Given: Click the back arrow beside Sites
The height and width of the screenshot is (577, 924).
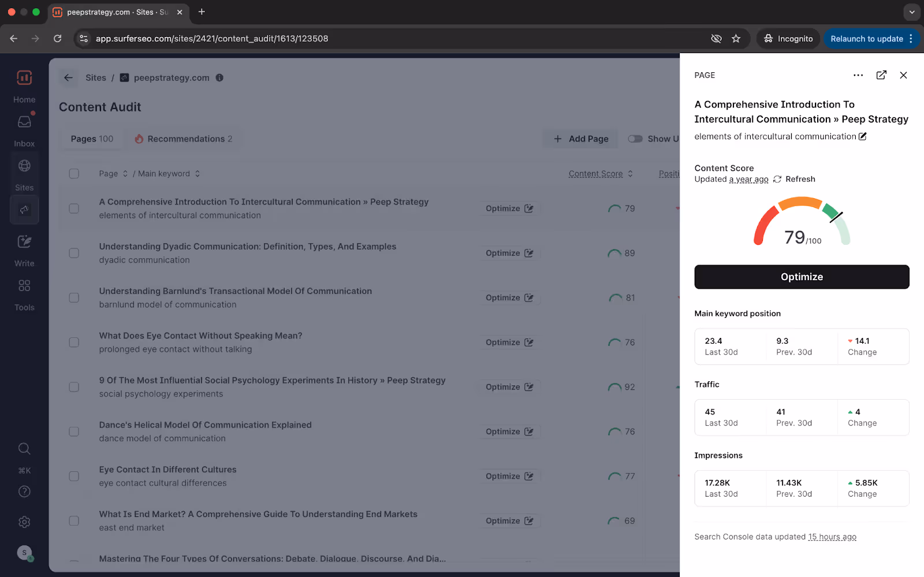Looking at the screenshot, I should coord(69,78).
